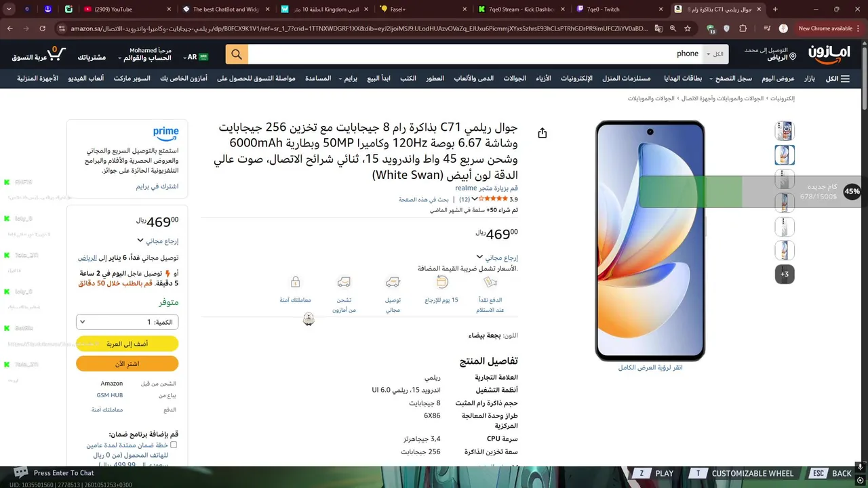Screen dimensions: 868x488
Task: Click بحث في هذه الصفحة link
Action: pyautogui.click(x=424, y=199)
